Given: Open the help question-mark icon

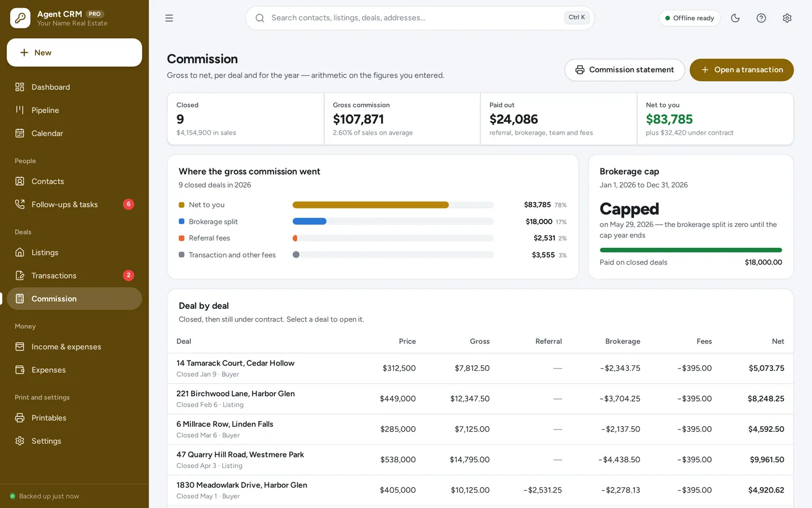Looking at the screenshot, I should click(x=762, y=18).
